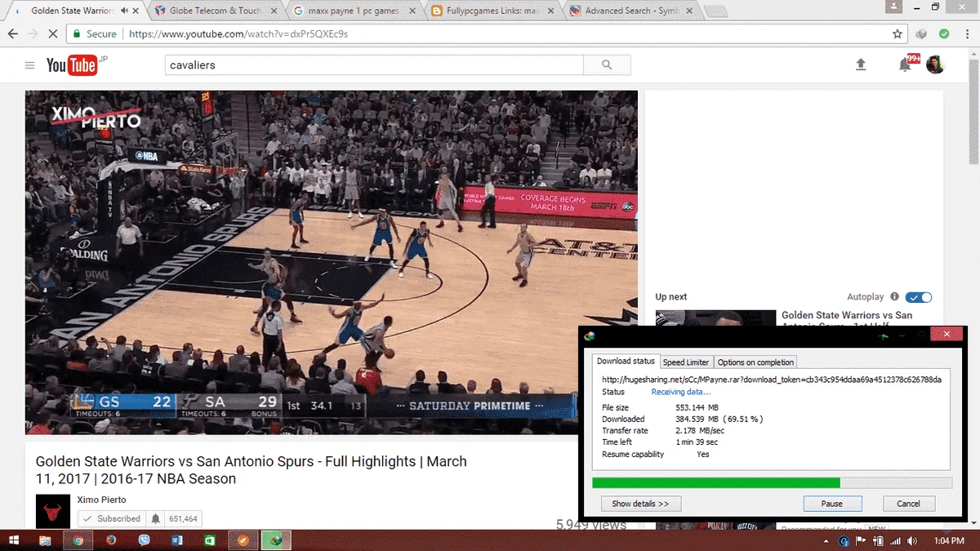Click the gray cube extension icon in Chrome

pos(922,34)
